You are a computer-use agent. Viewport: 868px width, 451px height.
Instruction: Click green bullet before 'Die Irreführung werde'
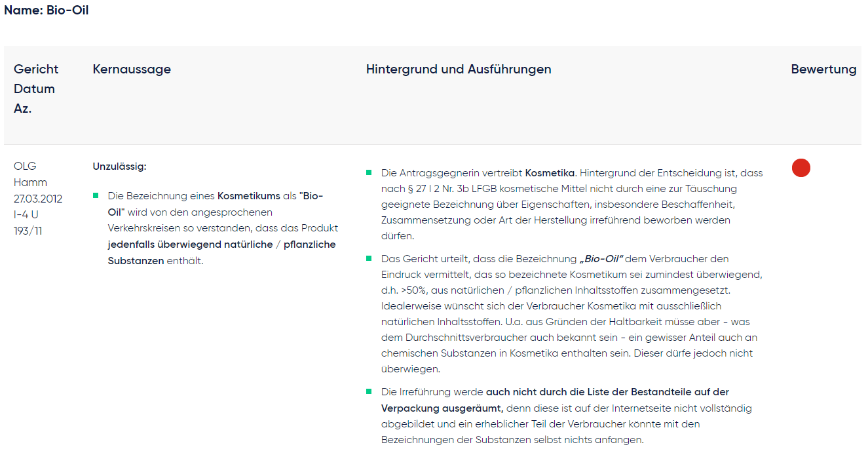[369, 392]
